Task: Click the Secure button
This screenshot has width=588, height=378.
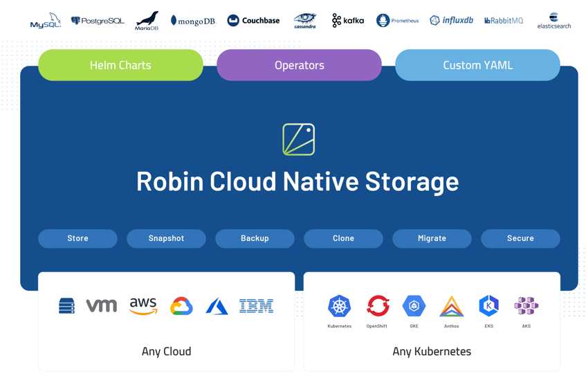Action: (520, 238)
